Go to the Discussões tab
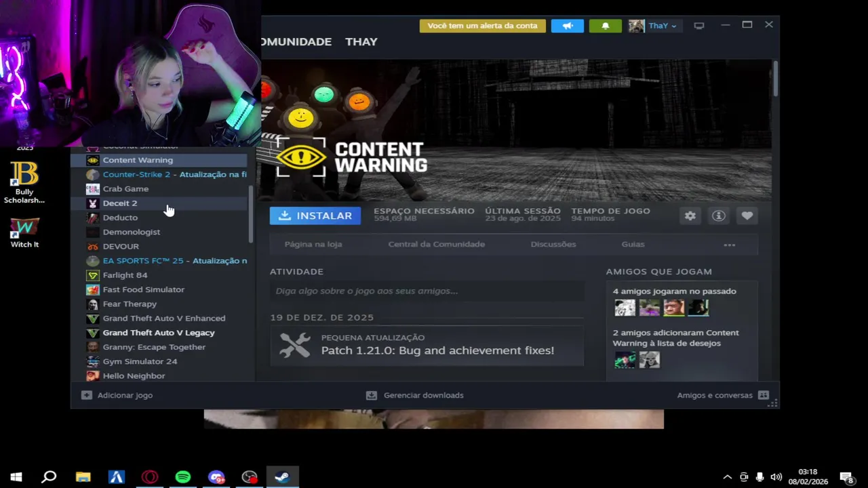Screen dimensions: 868x488 553,244
